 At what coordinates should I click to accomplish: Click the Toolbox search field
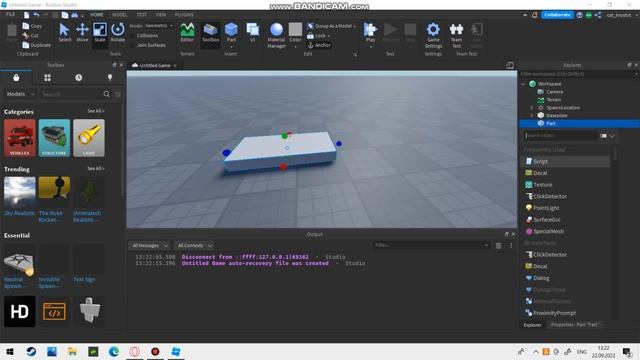point(71,94)
